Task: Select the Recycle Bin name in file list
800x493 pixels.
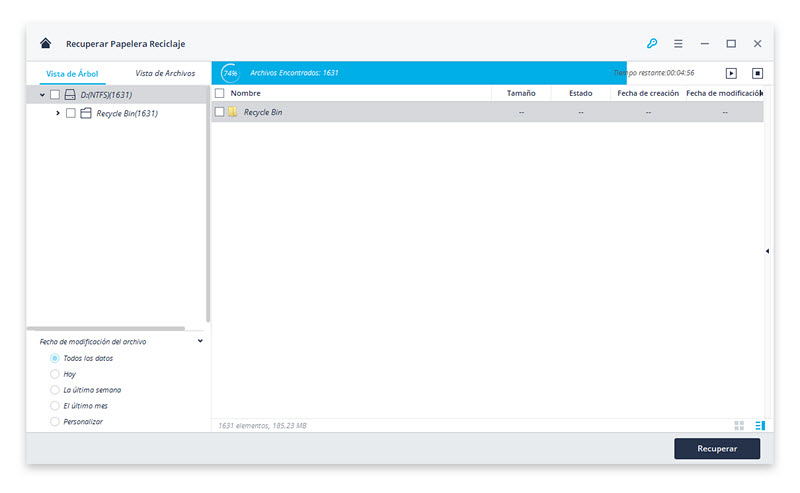Action: click(x=263, y=112)
